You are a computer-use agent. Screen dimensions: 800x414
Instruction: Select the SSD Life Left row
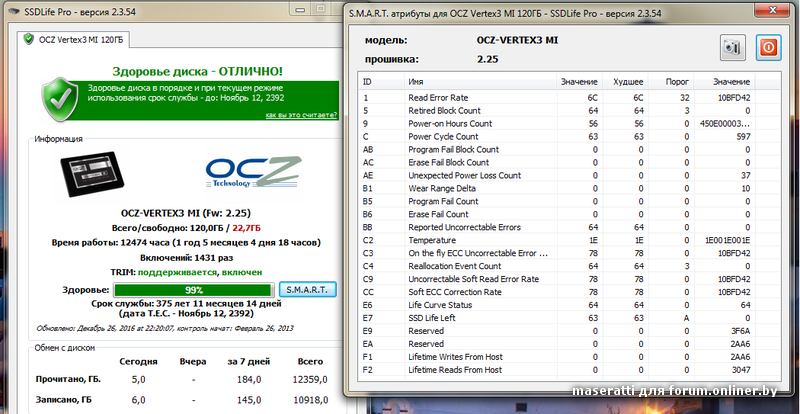coord(569,318)
